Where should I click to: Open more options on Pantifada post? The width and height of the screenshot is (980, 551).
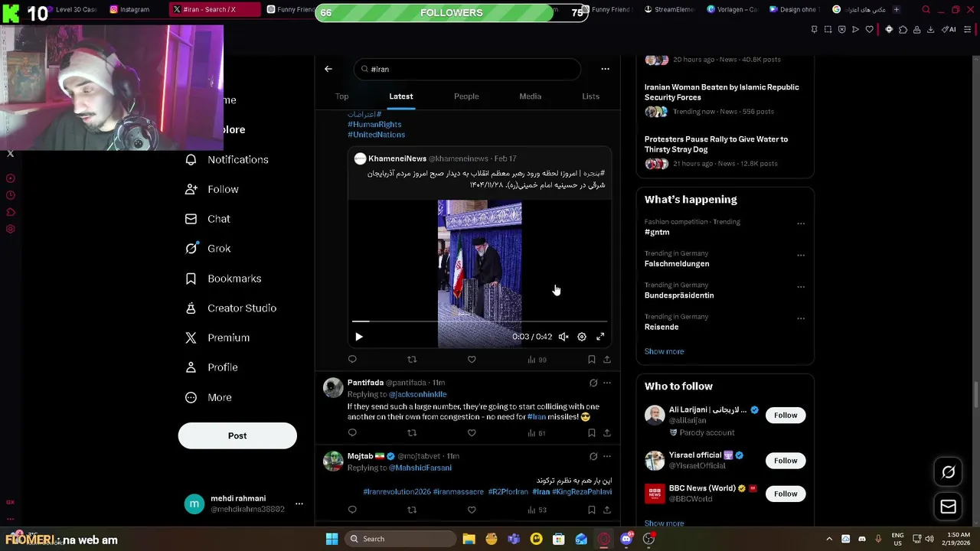(x=607, y=383)
